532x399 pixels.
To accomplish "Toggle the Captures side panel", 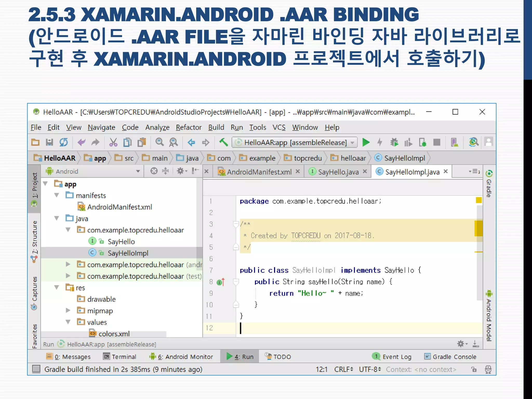I will coord(34,293).
